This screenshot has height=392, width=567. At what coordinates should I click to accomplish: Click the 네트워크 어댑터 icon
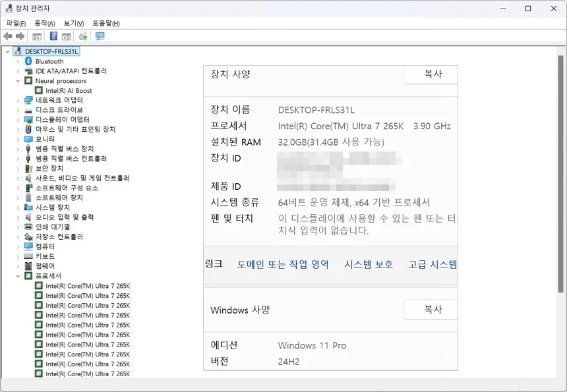coord(28,100)
